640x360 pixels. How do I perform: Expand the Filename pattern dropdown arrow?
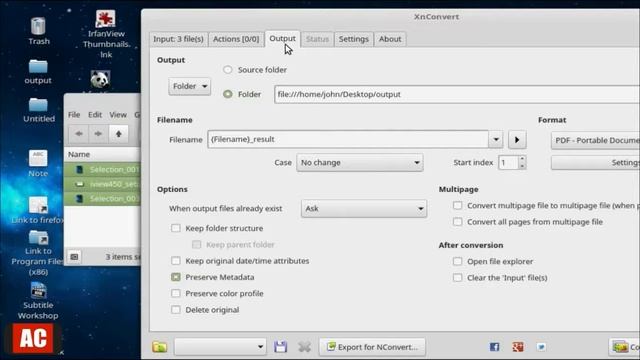click(x=496, y=139)
